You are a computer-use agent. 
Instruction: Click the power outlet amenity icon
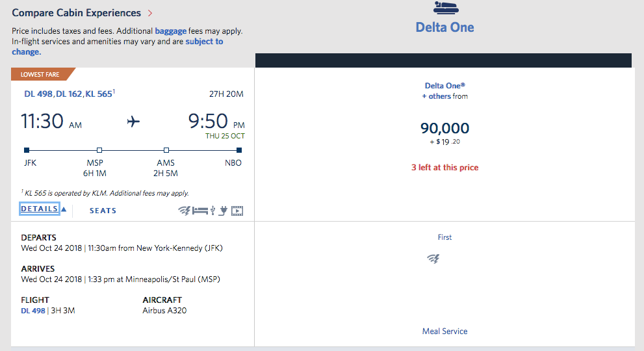pyautogui.click(x=224, y=211)
